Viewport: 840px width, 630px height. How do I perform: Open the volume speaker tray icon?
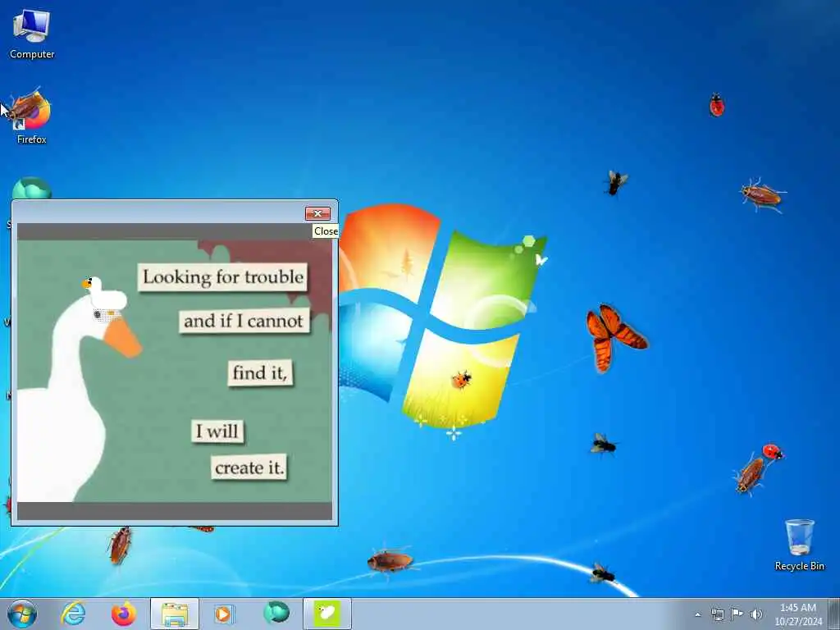[x=756, y=614]
